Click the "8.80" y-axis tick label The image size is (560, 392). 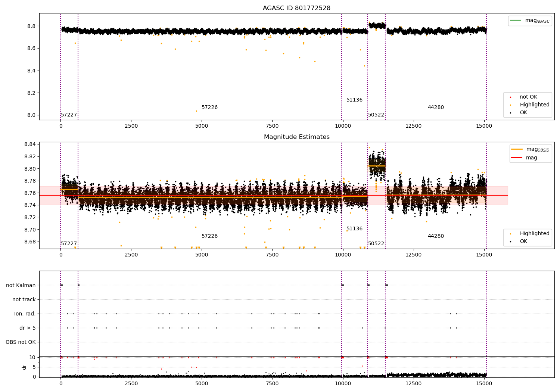(x=30, y=169)
